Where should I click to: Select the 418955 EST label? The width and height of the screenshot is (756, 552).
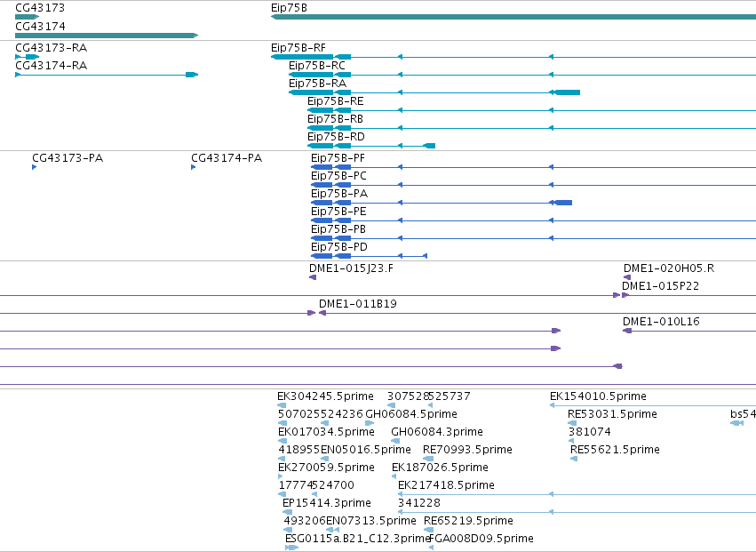298,450
